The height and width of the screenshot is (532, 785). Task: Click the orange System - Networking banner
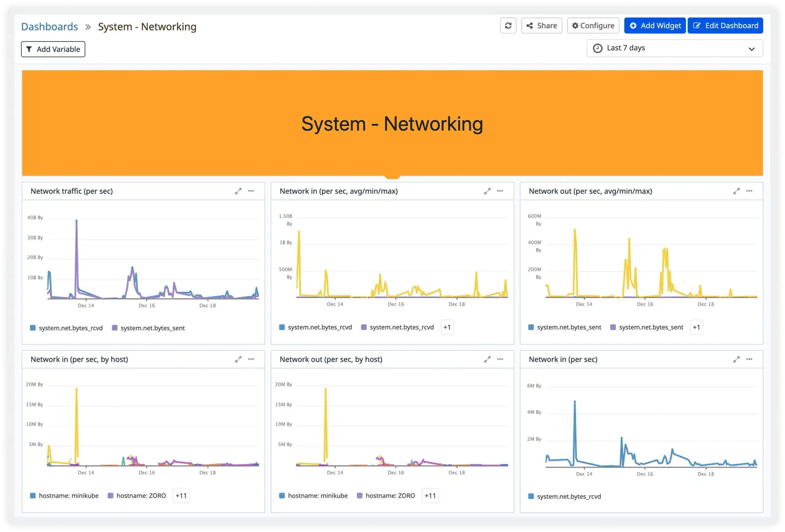coord(392,123)
